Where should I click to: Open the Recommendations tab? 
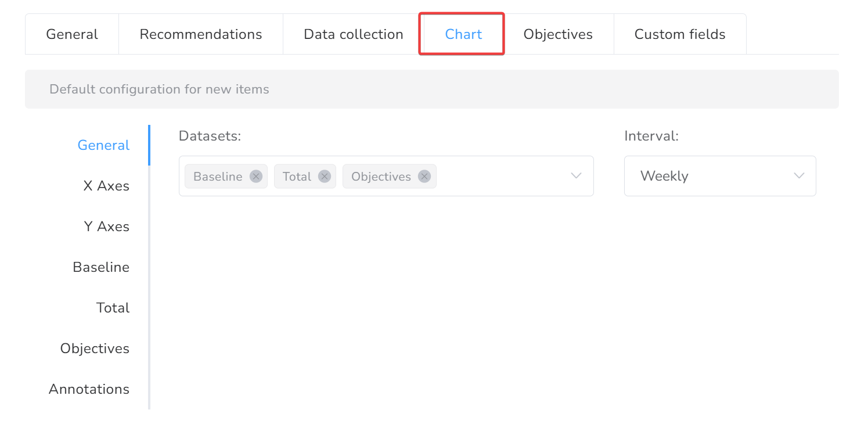pos(201,34)
